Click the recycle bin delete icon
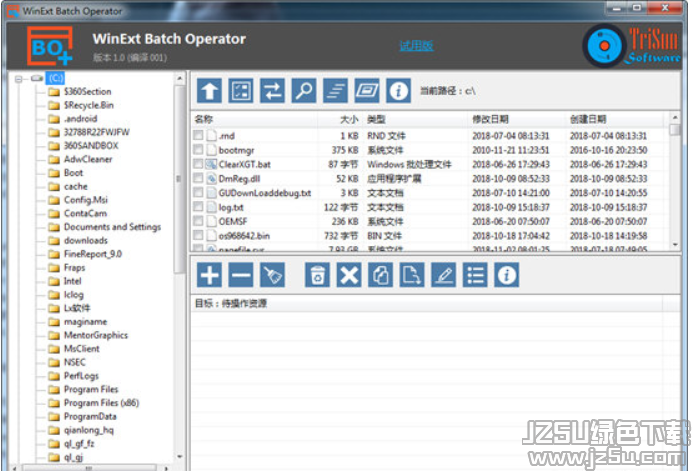 coord(317,275)
